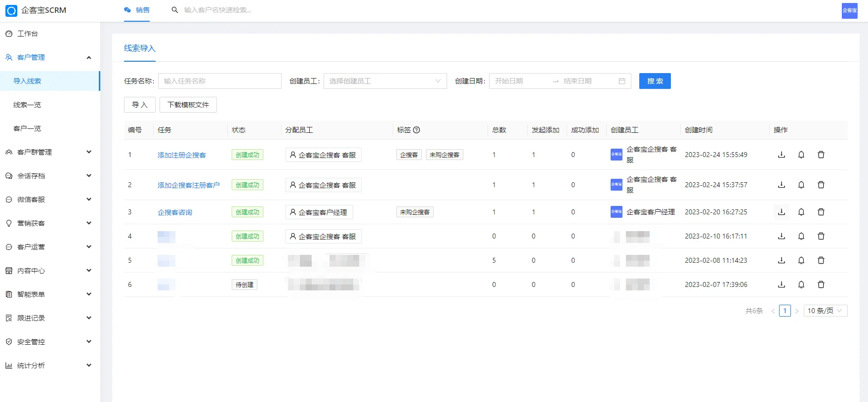The image size is (868, 402).
Task: Click bell icon for 企搜客咨询 row
Action: 801,212
